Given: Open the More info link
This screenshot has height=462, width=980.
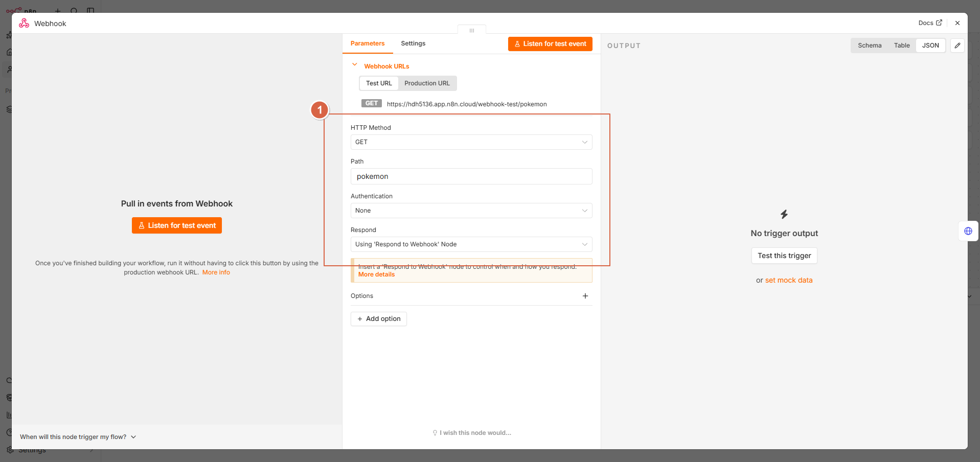Looking at the screenshot, I should tap(216, 272).
